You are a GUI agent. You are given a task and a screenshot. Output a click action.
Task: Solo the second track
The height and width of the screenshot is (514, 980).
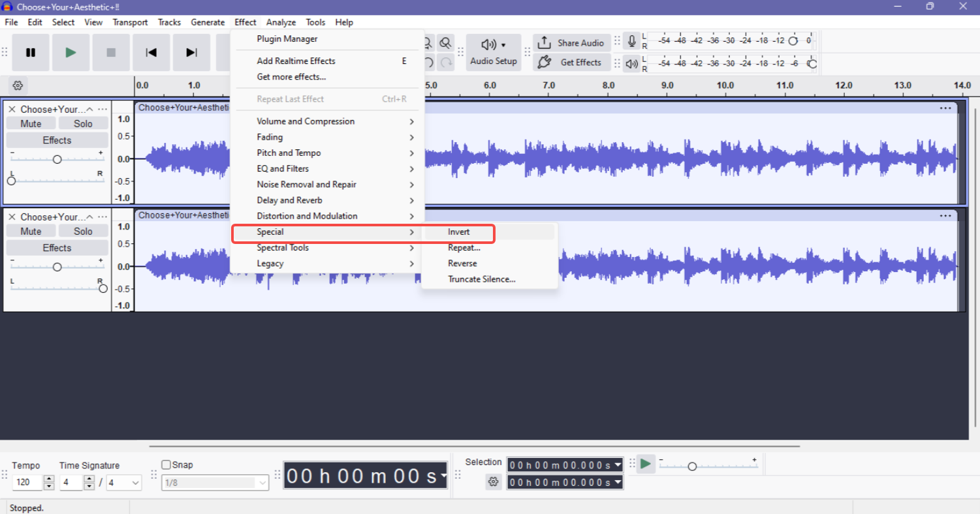click(83, 232)
